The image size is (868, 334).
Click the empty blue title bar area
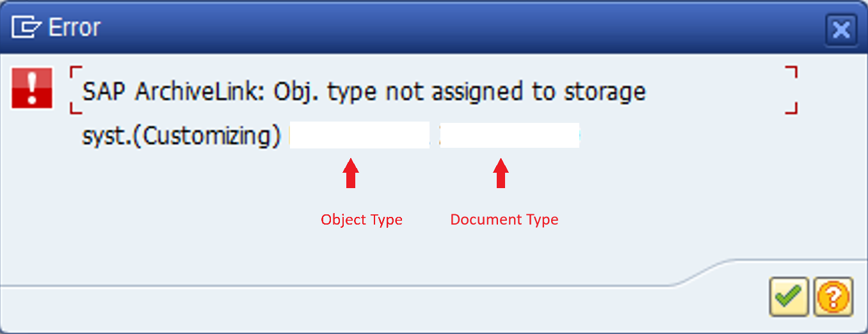pos(461,28)
